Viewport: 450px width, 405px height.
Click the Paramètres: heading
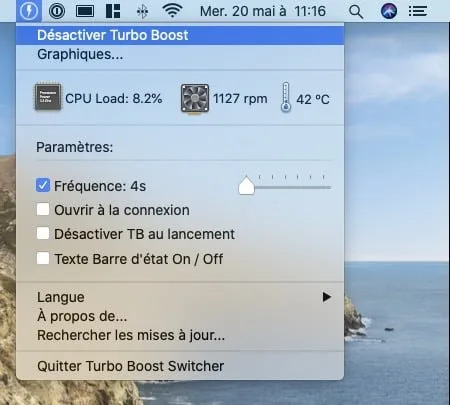click(75, 147)
